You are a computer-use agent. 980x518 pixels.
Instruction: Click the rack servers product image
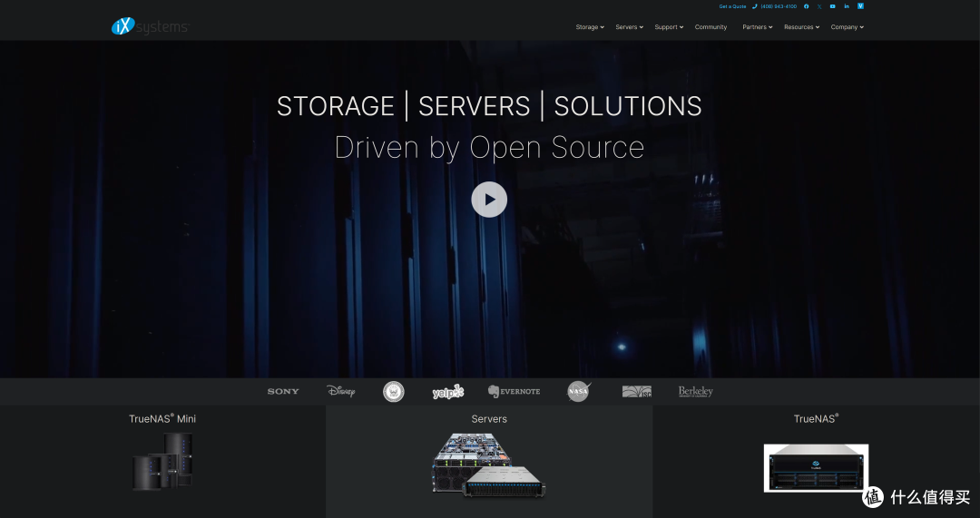[x=489, y=466]
